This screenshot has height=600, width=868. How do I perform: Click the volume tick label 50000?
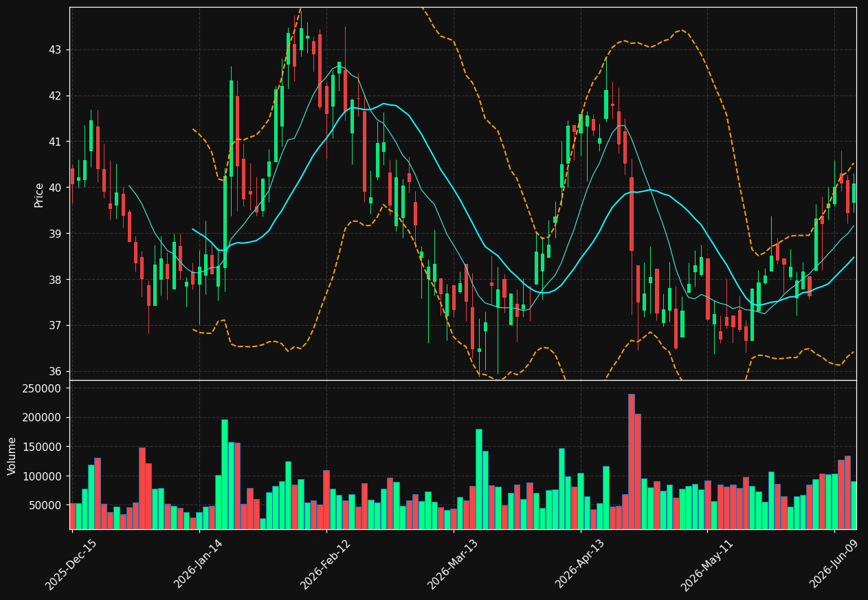45,506
